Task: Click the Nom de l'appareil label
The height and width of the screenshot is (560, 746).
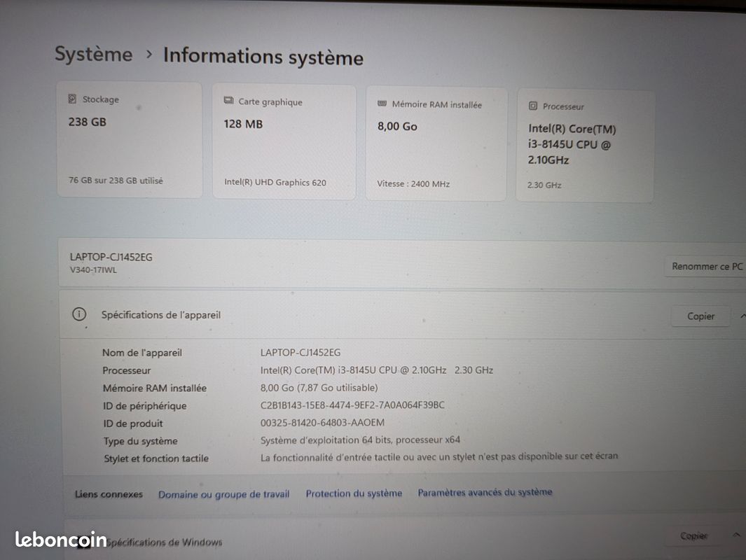Action: click(141, 353)
